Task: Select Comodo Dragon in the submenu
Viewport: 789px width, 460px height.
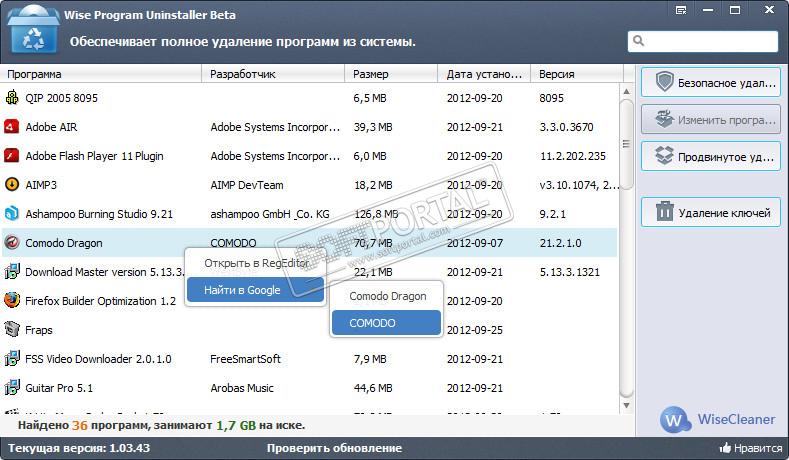Action: point(386,296)
